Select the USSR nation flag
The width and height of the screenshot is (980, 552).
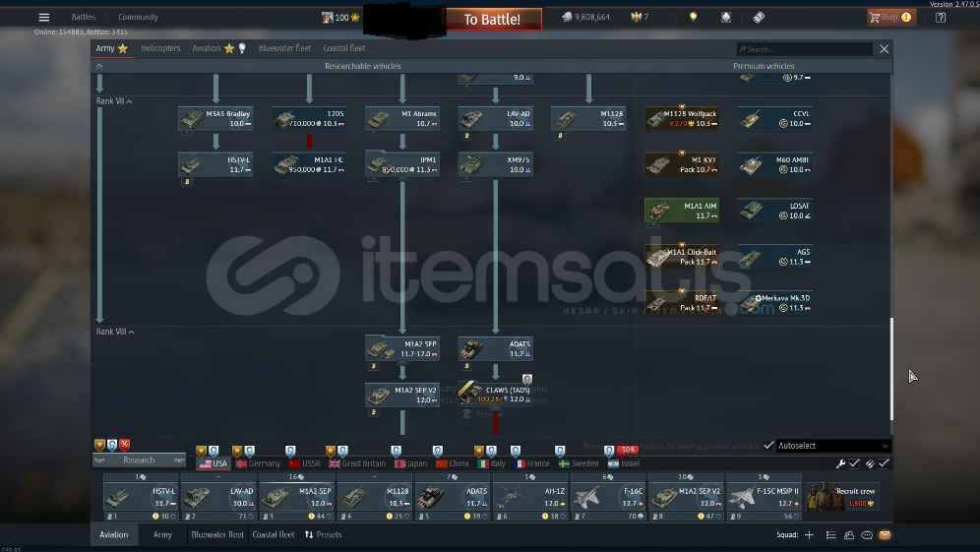(x=305, y=463)
